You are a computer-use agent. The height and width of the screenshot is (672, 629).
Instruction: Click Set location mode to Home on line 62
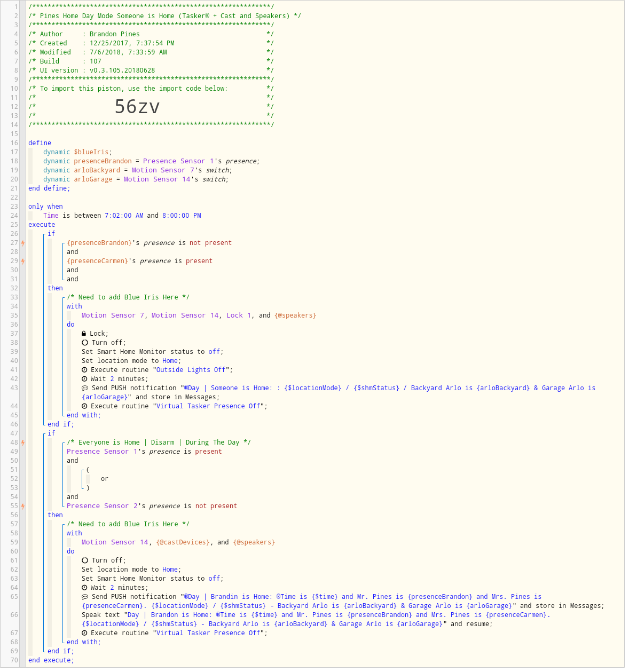131,570
